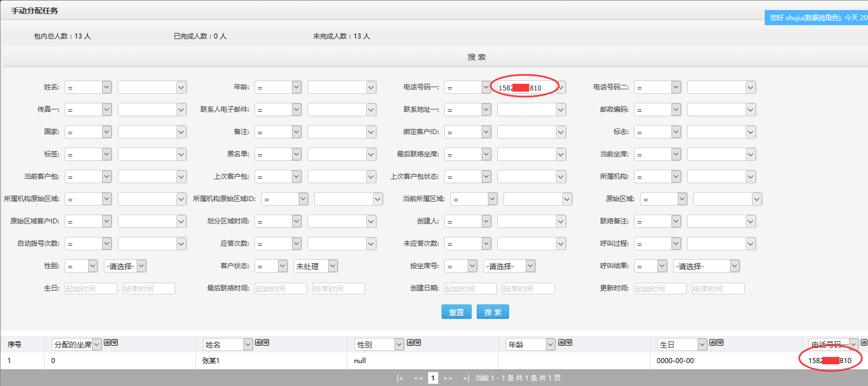Go to the first page of results

(400, 378)
